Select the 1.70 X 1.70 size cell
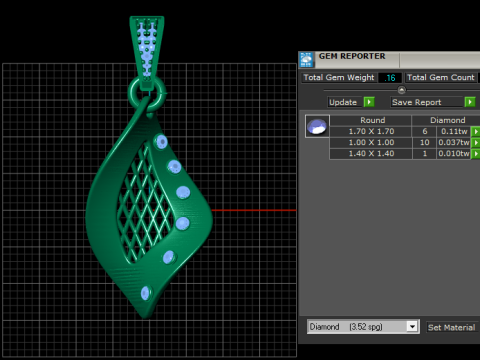This screenshot has height=360, width=480. point(371,132)
